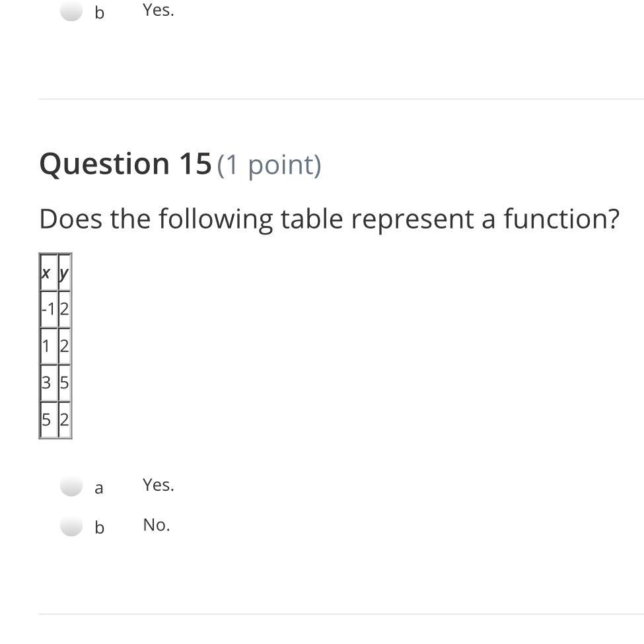
Task: Click the '(1 point)' label
Action: (x=269, y=165)
